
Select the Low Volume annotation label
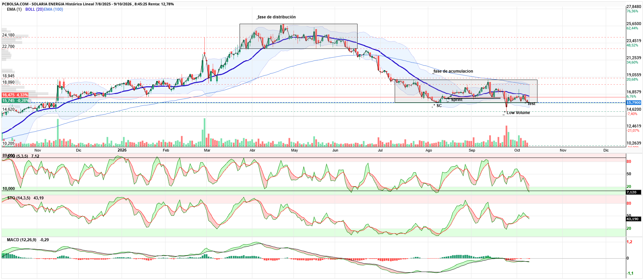coord(518,113)
